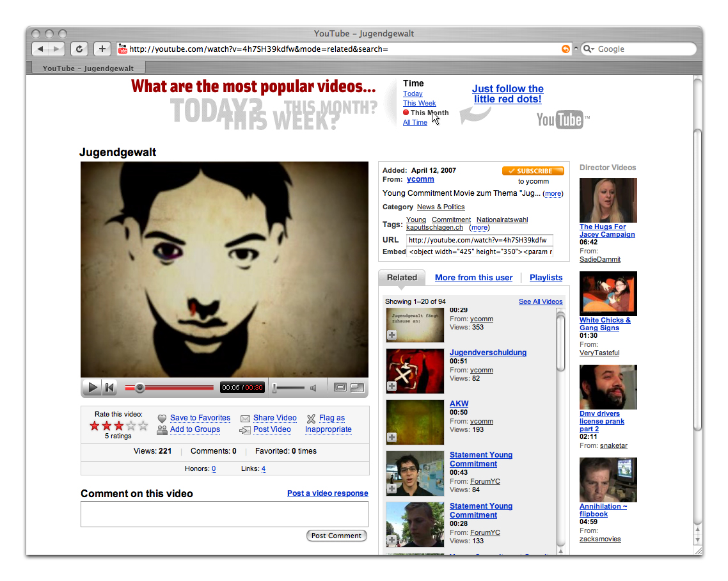
Task: Add the 00:28 Statement Young Commitment to QuickList
Action: (x=392, y=539)
